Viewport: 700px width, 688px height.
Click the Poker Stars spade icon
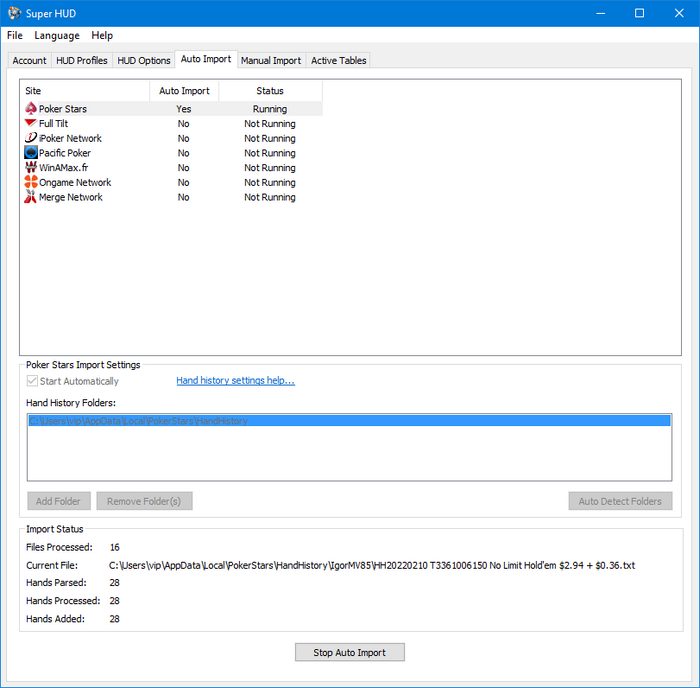pos(31,108)
